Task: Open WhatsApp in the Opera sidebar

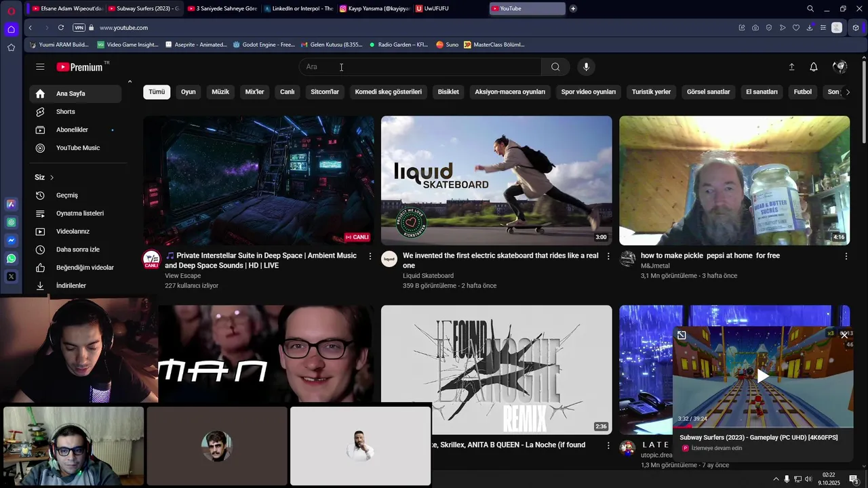Action: (x=12, y=258)
